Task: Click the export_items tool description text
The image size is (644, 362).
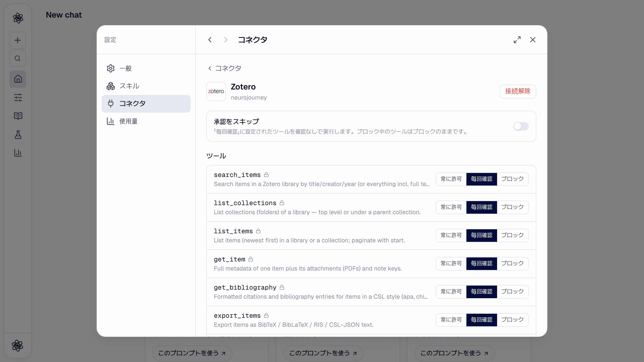Action: 294,325
